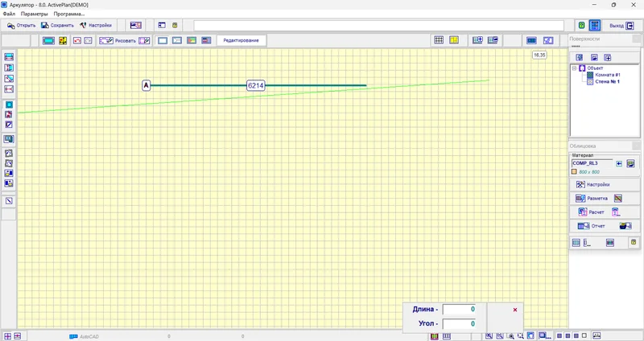The width and height of the screenshot is (644, 341).
Task: Close the length and angle panel with red X
Action: (515, 310)
